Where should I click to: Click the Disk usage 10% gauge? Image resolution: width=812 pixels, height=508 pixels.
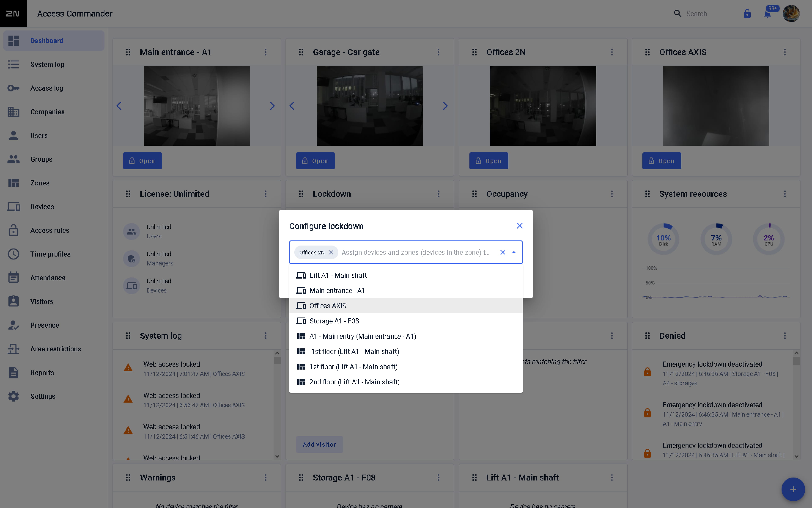click(x=663, y=239)
